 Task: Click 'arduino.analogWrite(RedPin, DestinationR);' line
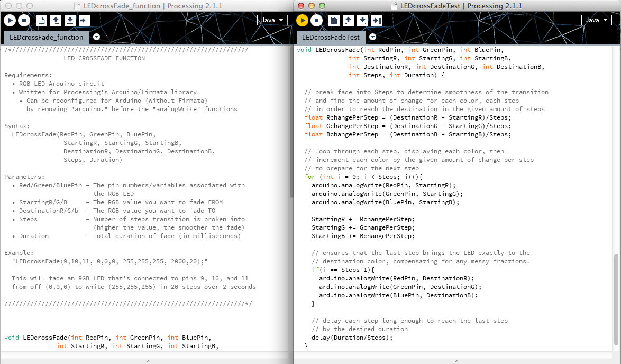(x=396, y=278)
